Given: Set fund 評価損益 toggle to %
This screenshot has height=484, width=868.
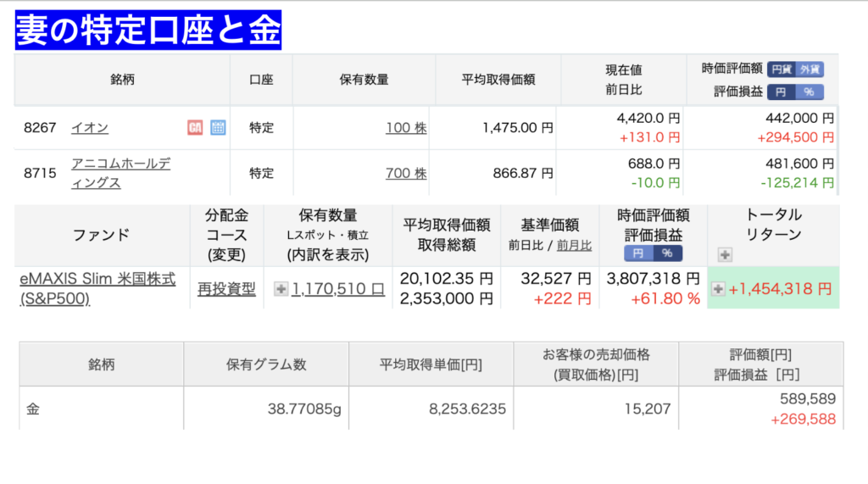Looking at the screenshot, I should pyautogui.click(x=668, y=253).
